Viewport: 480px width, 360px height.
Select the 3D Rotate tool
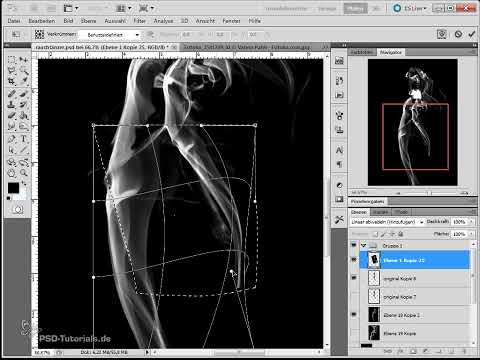pos(12,162)
